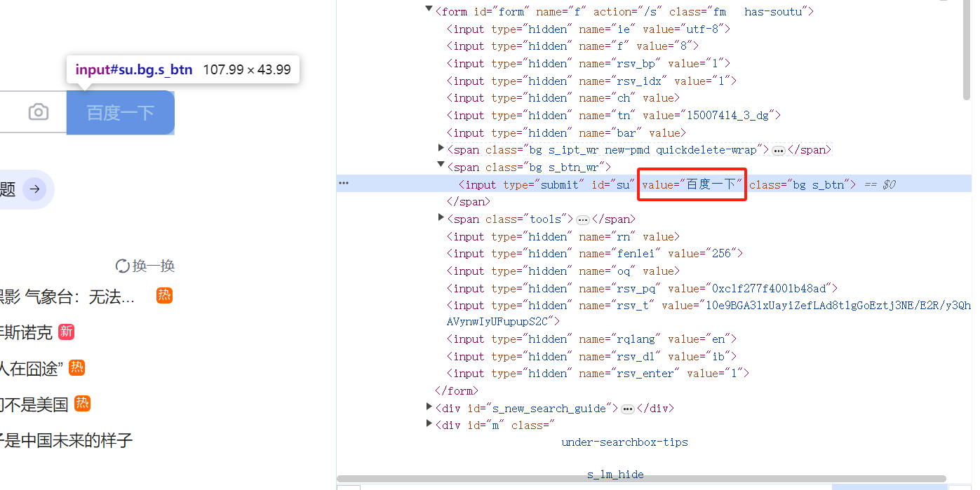
Task: Click the 换一换 link text
Action: tap(154, 266)
